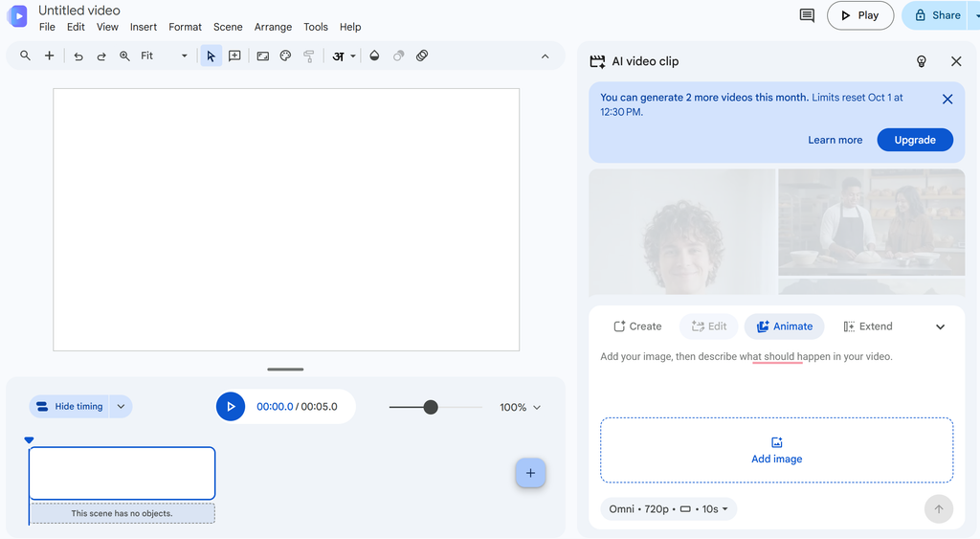
Task: Toggle the Hide timing button
Action: tap(69, 407)
